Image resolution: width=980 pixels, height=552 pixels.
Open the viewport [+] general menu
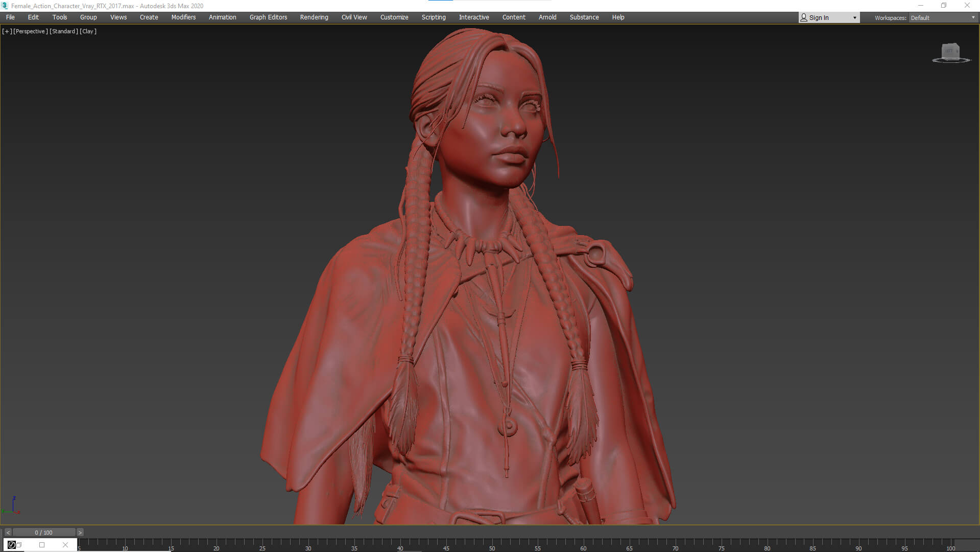pyautogui.click(x=7, y=31)
